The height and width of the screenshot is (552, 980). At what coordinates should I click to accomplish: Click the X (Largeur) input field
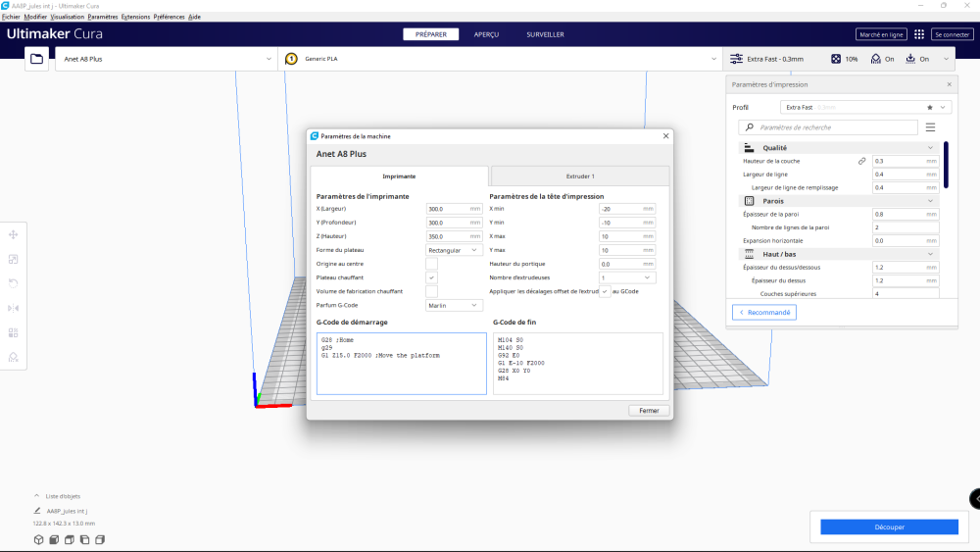(x=454, y=209)
